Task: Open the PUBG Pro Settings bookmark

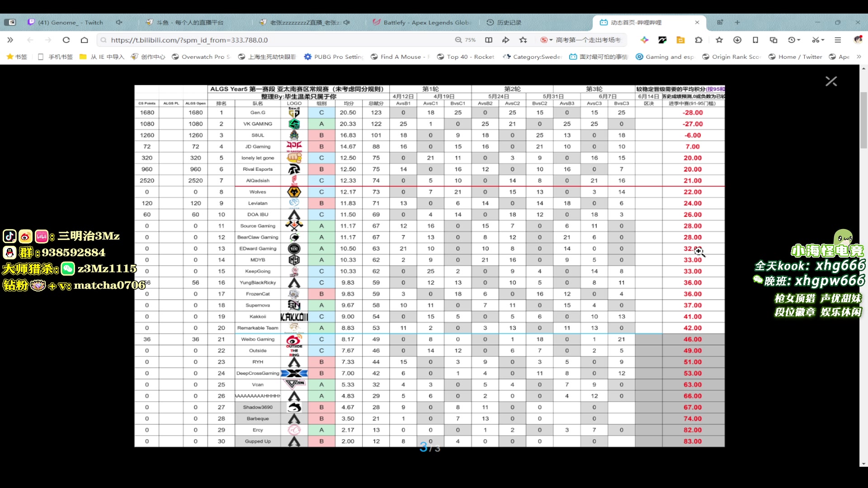Action: tap(334, 56)
